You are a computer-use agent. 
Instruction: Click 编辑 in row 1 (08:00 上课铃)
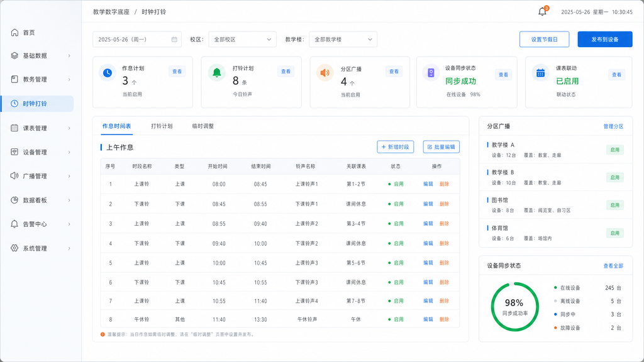pyautogui.click(x=428, y=184)
